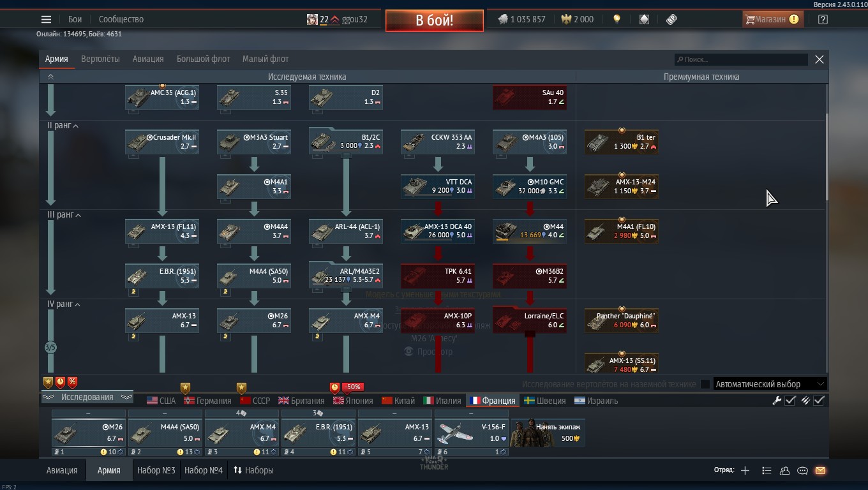Screen dimensions: 868x490
Task: Select the Crusader Mk.II tank
Action: 162,142
